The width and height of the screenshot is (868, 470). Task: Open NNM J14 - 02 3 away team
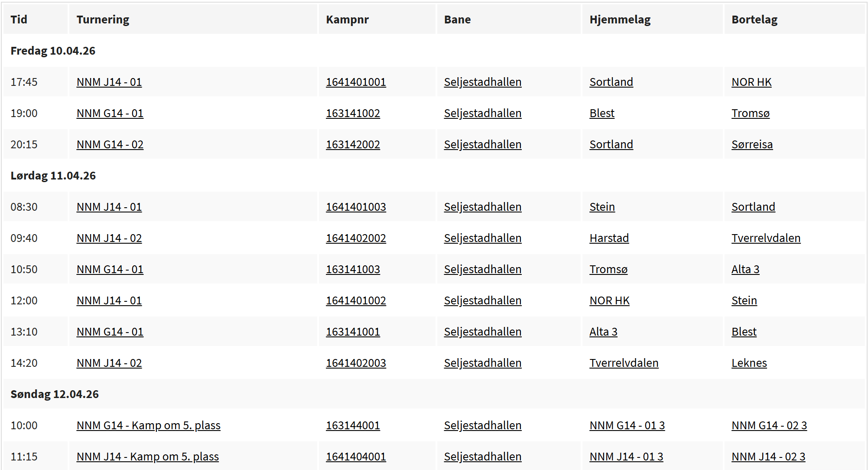pyautogui.click(x=768, y=457)
